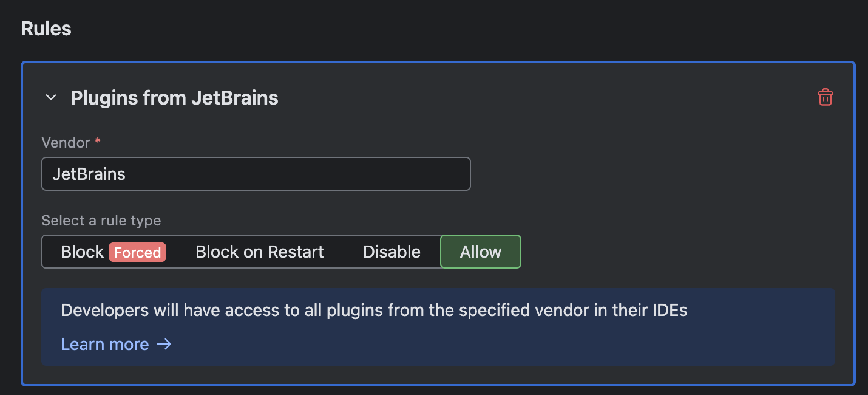This screenshot has width=868, height=395.
Task: Select the Rules section heading
Action: click(x=46, y=28)
